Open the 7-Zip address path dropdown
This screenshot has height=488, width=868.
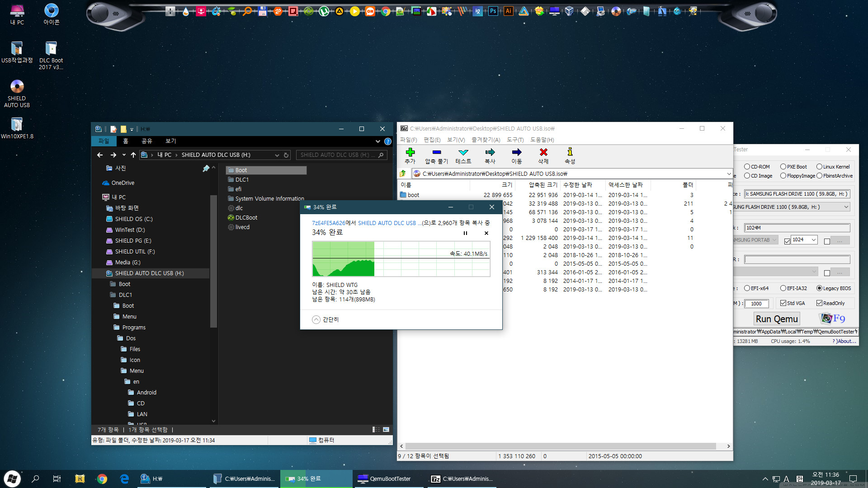point(729,174)
